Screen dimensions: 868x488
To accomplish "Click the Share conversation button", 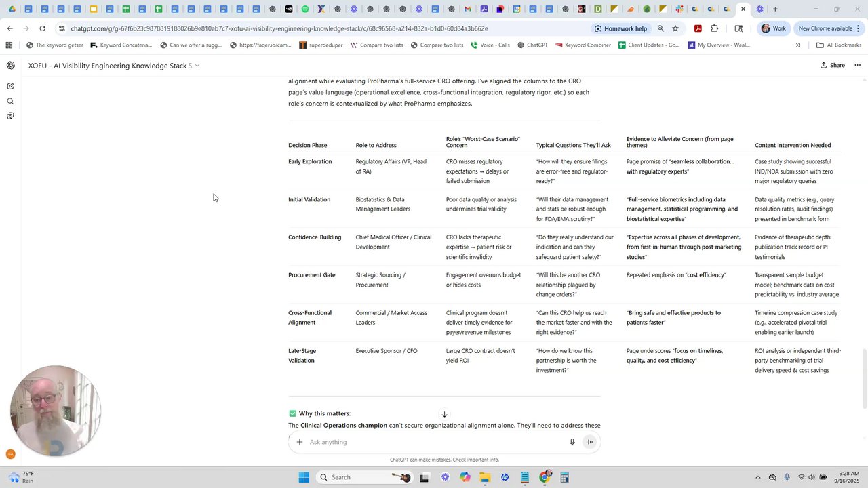I will tap(833, 66).
